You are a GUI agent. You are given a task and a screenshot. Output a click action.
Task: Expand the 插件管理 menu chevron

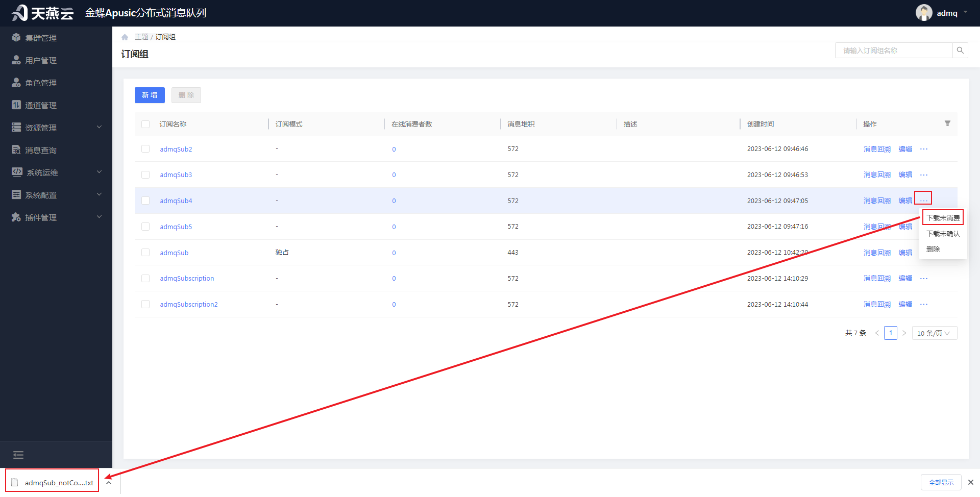(100, 217)
